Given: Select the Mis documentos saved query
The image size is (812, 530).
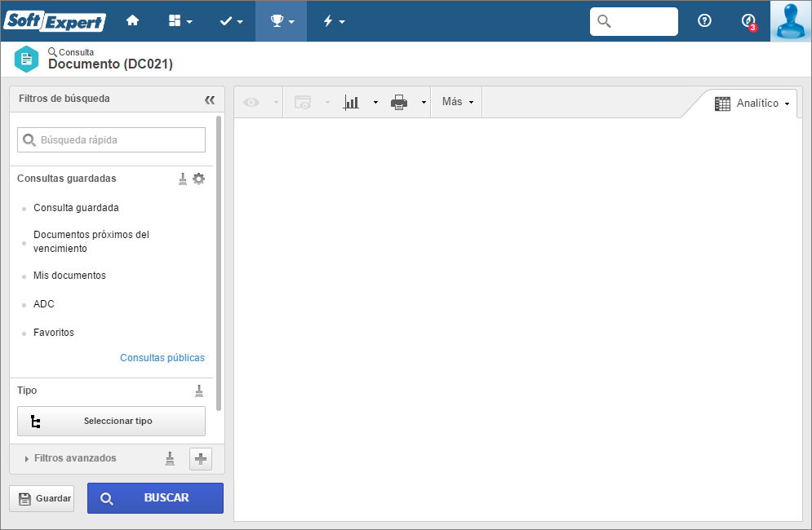Looking at the screenshot, I should pos(69,276).
